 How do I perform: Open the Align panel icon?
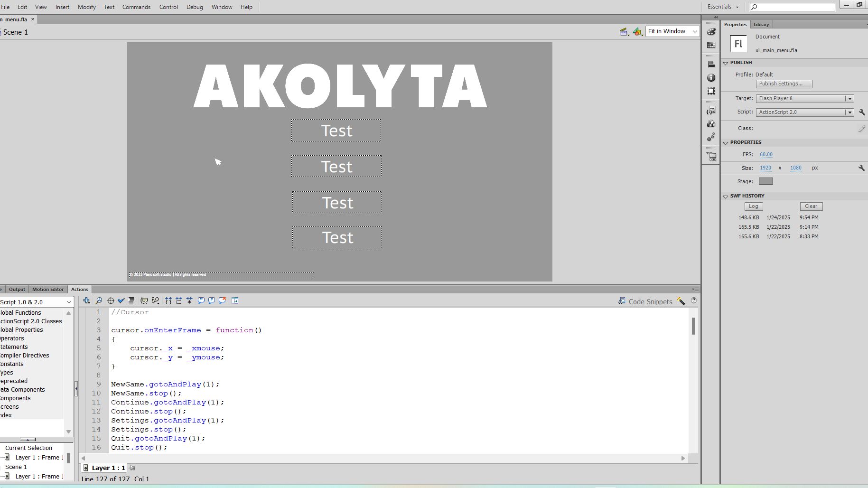point(711,64)
